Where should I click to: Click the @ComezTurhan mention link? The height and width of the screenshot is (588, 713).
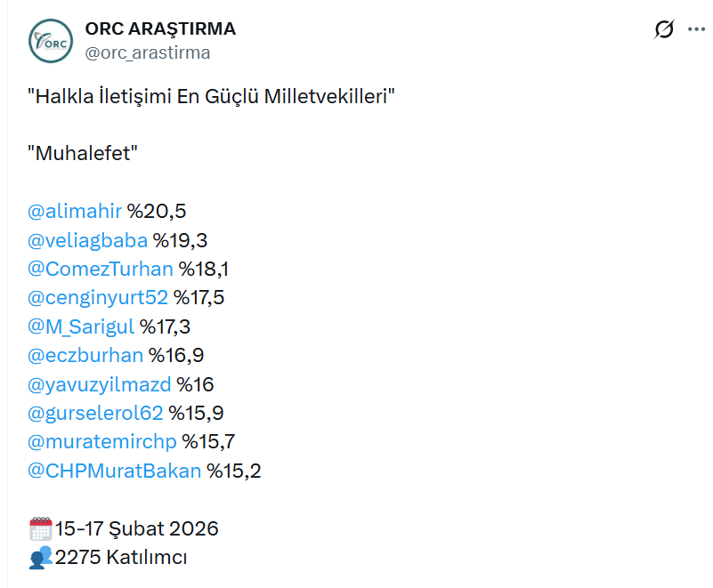[x=101, y=269]
